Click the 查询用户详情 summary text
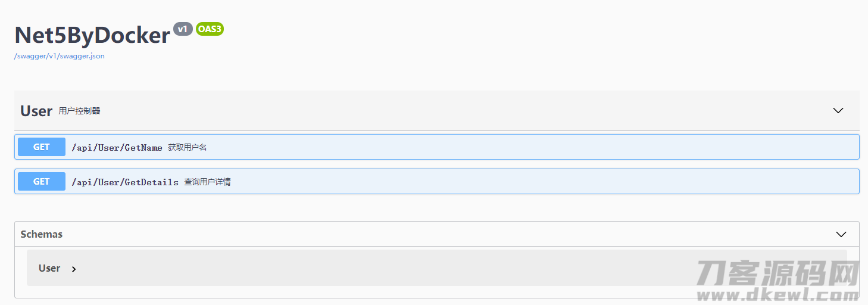Image resolution: width=868 pixels, height=305 pixels. click(x=207, y=182)
